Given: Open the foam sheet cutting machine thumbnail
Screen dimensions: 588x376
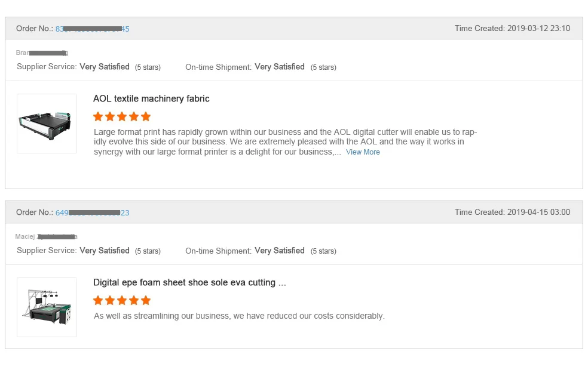Looking at the screenshot, I should pyautogui.click(x=47, y=307).
